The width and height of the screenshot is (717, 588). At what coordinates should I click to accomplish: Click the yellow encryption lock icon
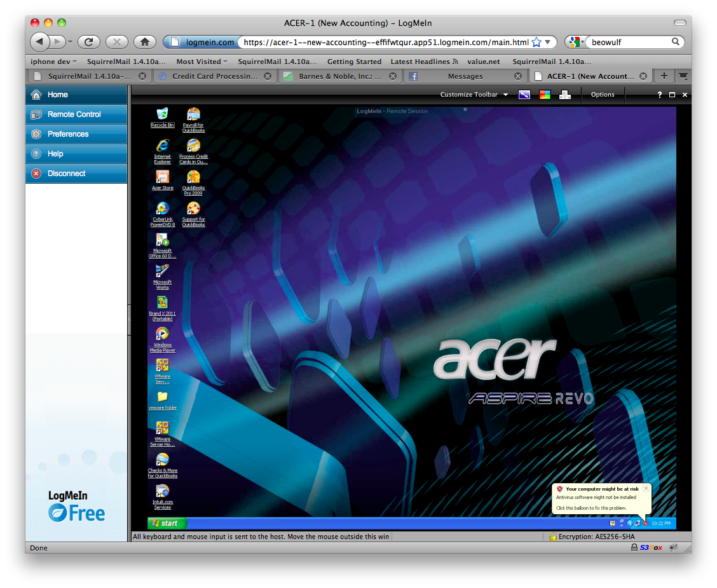coord(552,537)
